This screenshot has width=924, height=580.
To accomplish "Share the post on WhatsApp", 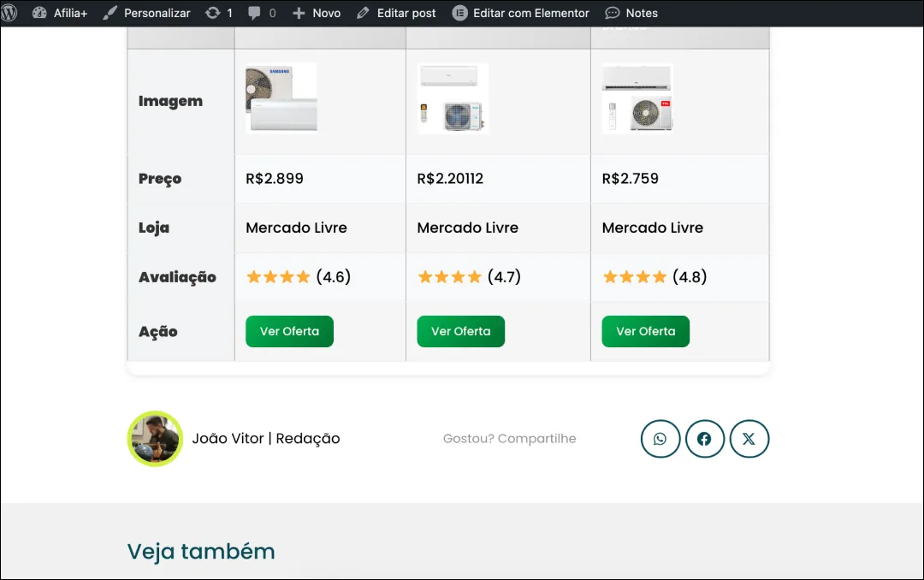I will point(660,439).
